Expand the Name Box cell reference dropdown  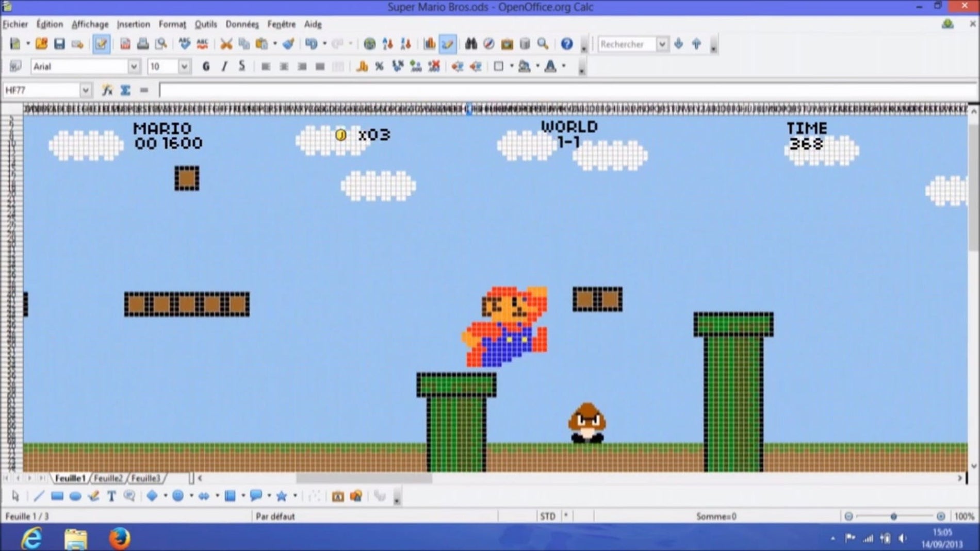coord(86,90)
